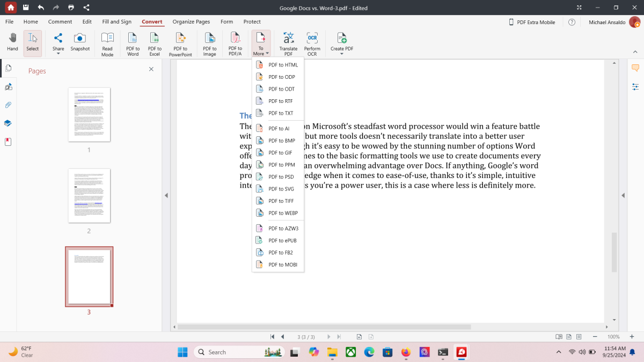Open share from the title bar icon
The width and height of the screenshot is (644, 362).
tap(86, 8)
